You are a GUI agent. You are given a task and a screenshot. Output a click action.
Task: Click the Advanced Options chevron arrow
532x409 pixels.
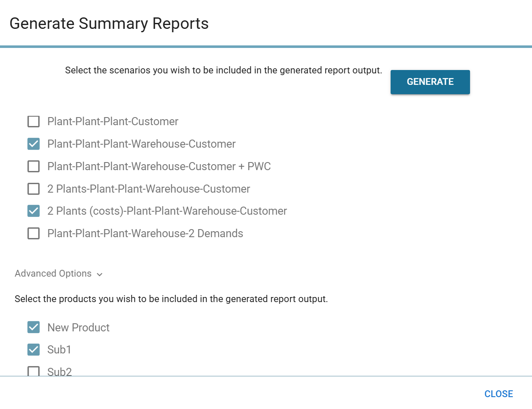point(100,275)
